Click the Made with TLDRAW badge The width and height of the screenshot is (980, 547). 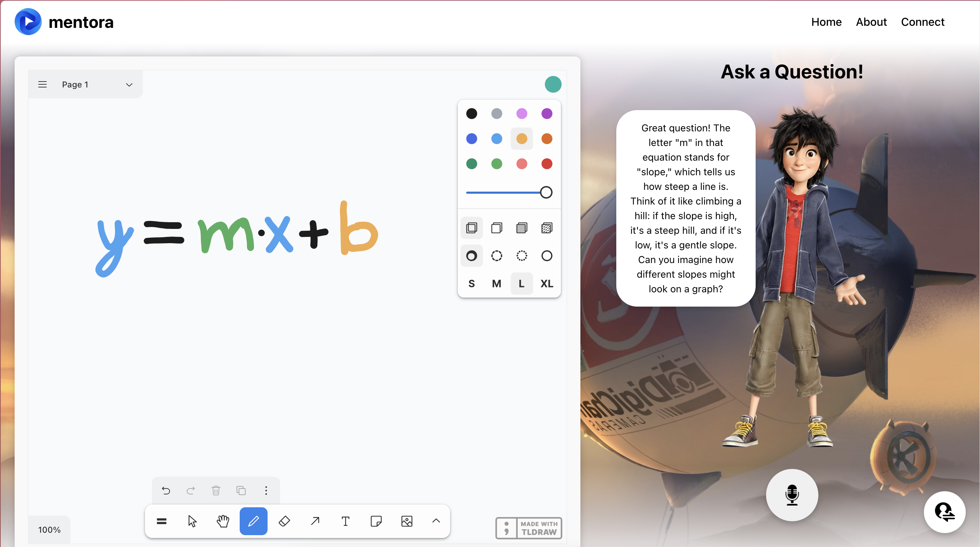(x=528, y=528)
